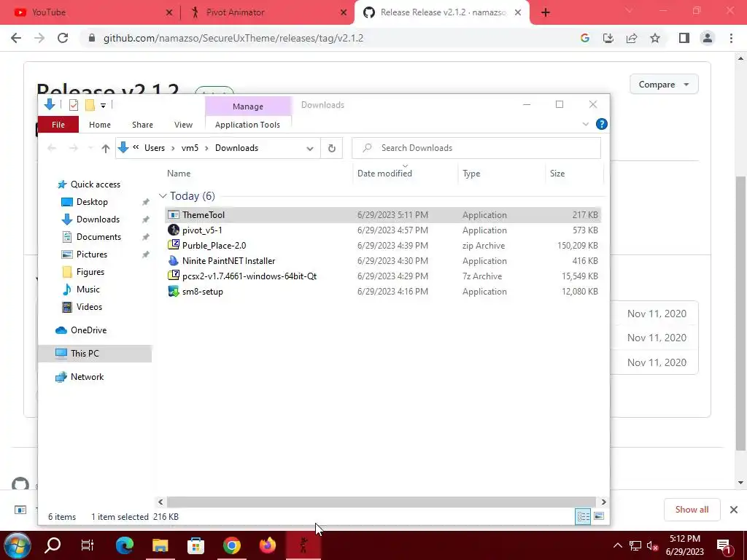Select Network in the navigation pane
Viewport: 747px width, 560px height.
(88, 377)
